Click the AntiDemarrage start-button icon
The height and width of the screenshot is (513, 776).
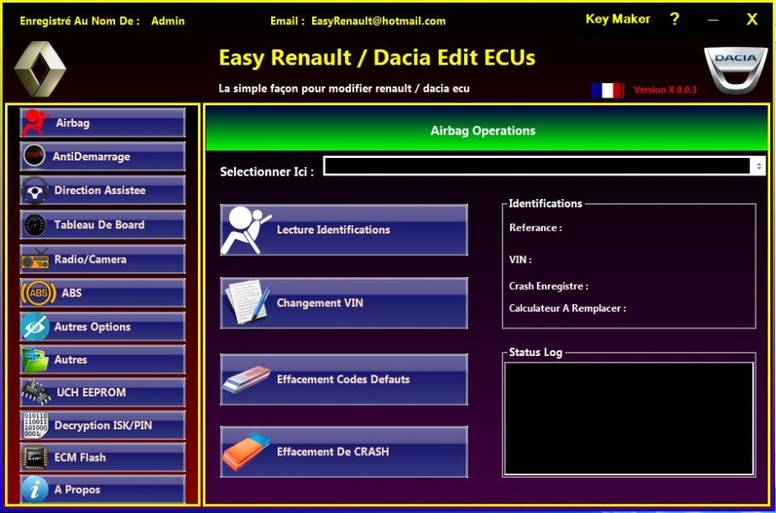[x=34, y=156]
